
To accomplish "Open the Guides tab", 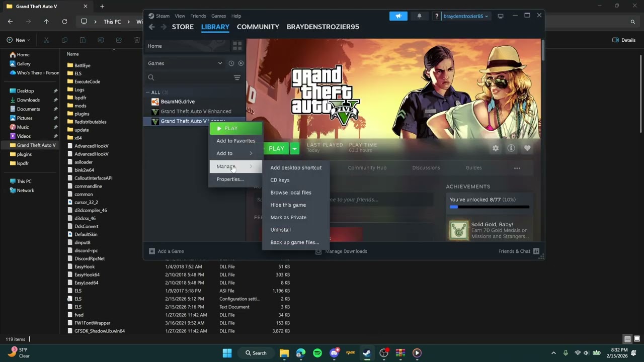I will pos(473,168).
